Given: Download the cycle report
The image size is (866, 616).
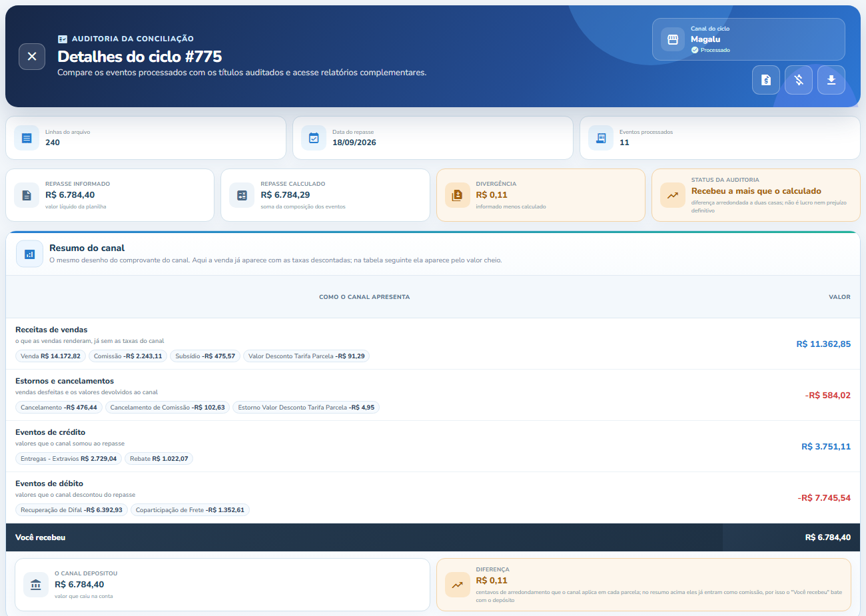Looking at the screenshot, I should 831,80.
